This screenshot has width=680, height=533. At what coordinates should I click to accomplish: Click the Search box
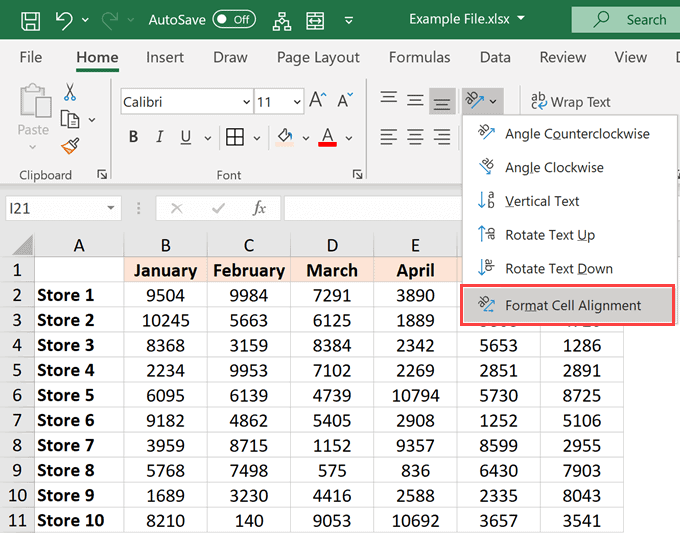click(x=626, y=20)
